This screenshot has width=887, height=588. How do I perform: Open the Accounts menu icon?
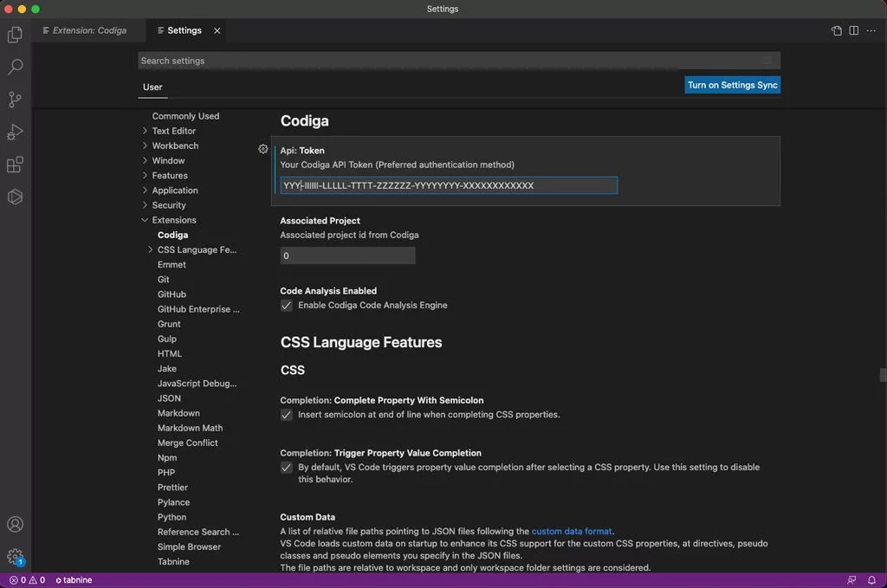[x=15, y=524]
